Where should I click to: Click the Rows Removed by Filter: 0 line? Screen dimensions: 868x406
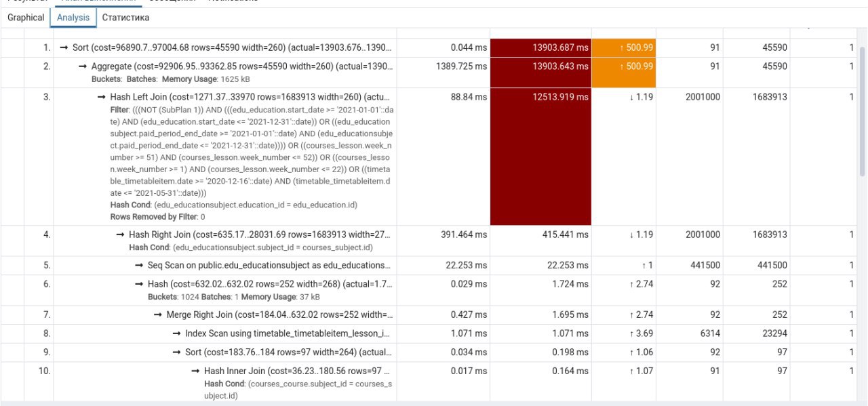pyautogui.click(x=157, y=217)
